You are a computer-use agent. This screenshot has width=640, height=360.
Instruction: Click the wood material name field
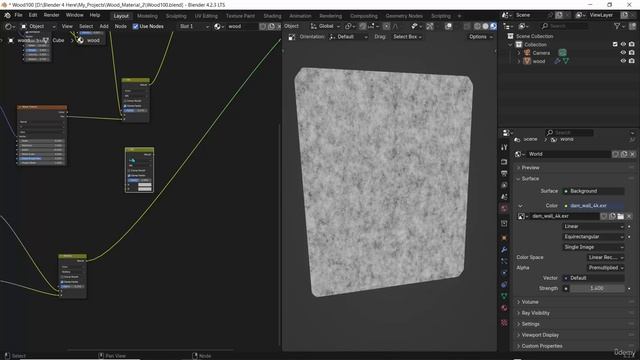[x=242, y=27]
